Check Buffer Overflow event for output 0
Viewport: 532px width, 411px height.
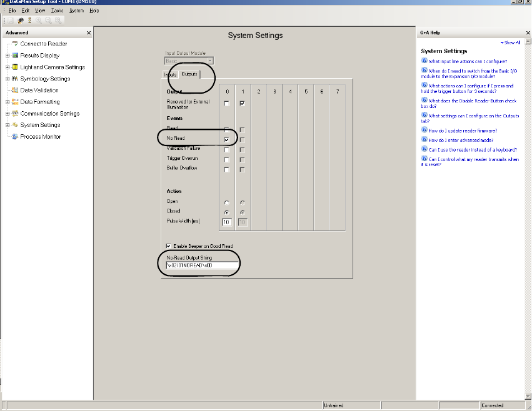(227, 169)
